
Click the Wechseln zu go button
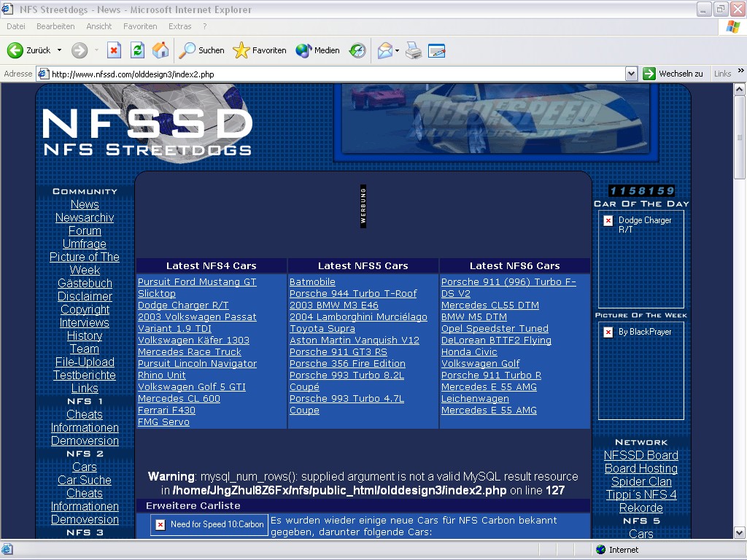tap(673, 74)
